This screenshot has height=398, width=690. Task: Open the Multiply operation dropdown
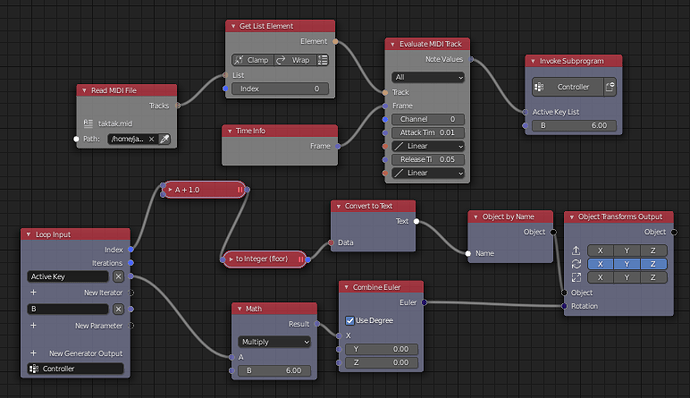tap(275, 342)
